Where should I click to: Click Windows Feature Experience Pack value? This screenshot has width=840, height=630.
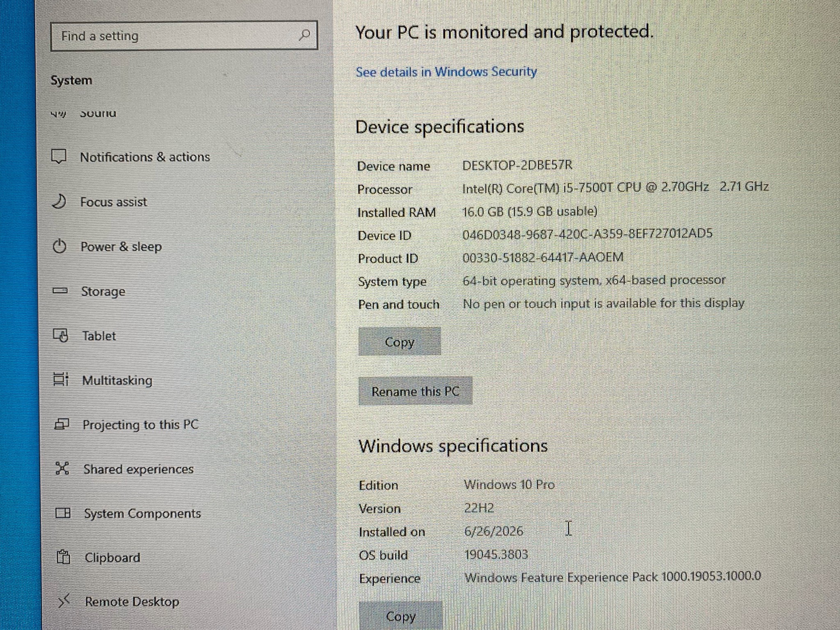613,577
